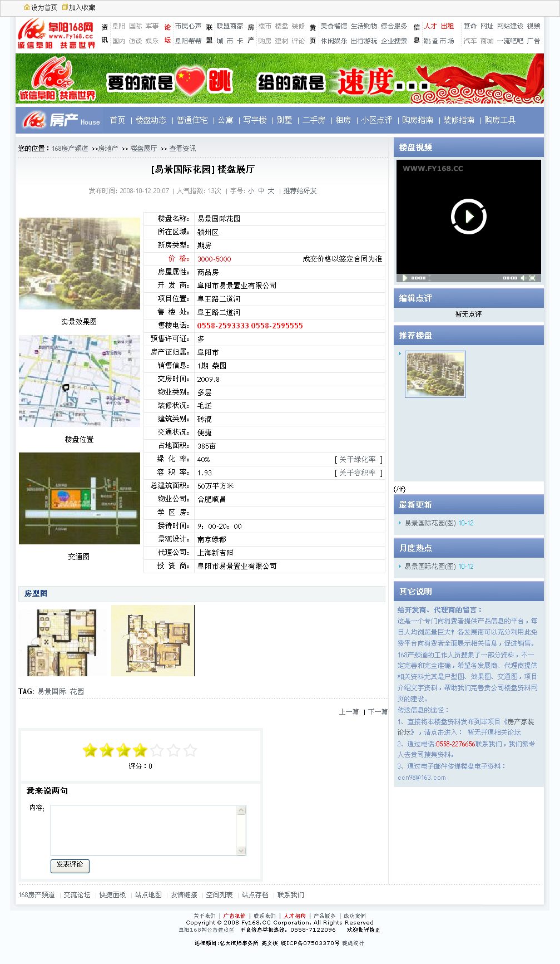Open 市民心声 link in header
Image resolution: width=560 pixels, height=964 pixels.
pyautogui.click(x=188, y=26)
